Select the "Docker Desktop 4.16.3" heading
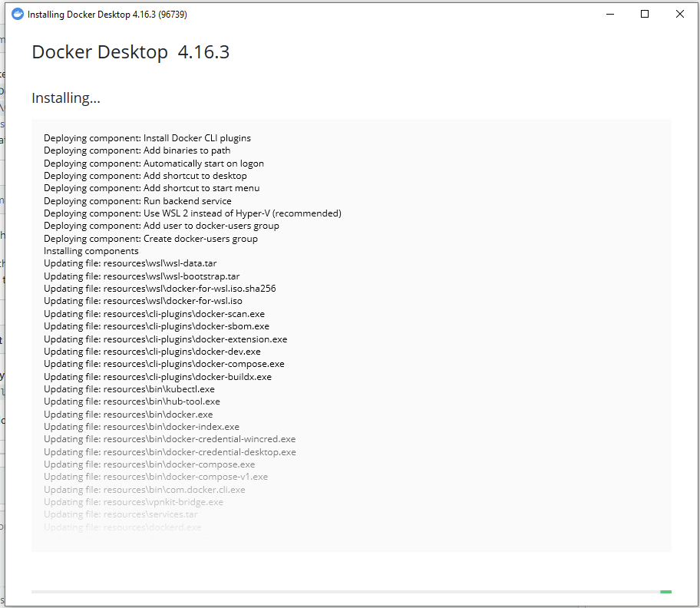700x608 pixels. tap(130, 52)
